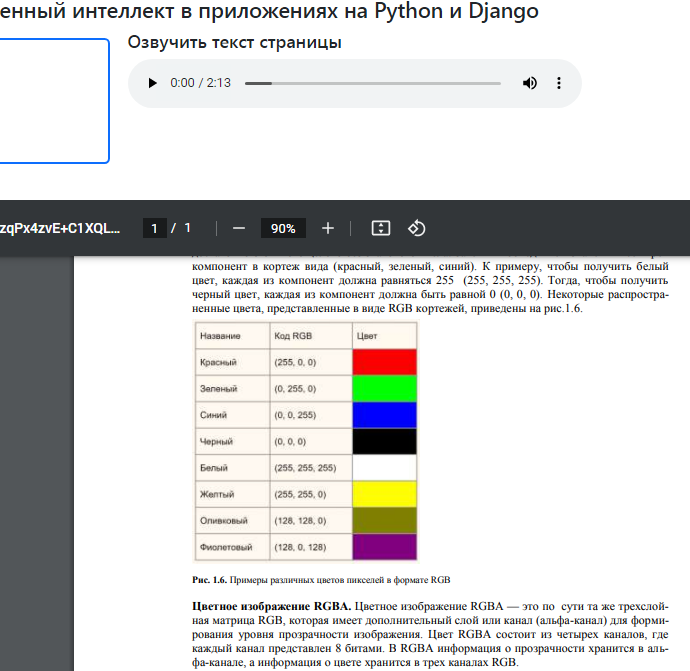Mute the audio player volume
The width and height of the screenshot is (690, 671).
[x=530, y=83]
